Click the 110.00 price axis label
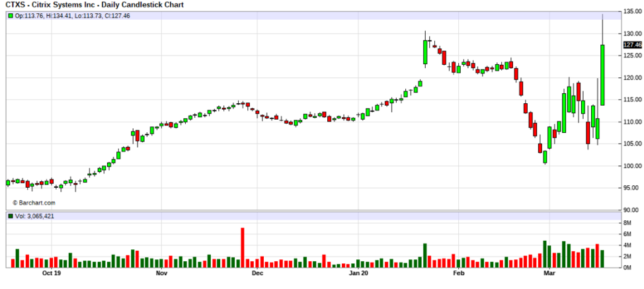Screen dimensions: 644x289 pos(632,122)
